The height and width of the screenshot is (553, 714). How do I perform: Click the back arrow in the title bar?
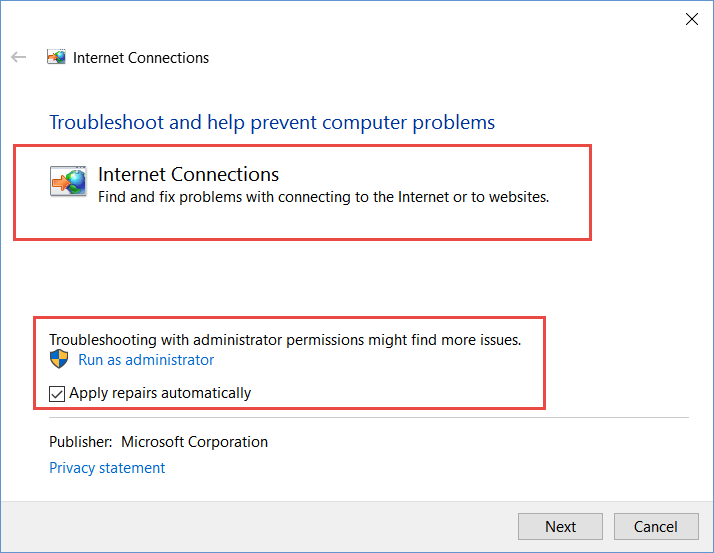click(18, 58)
